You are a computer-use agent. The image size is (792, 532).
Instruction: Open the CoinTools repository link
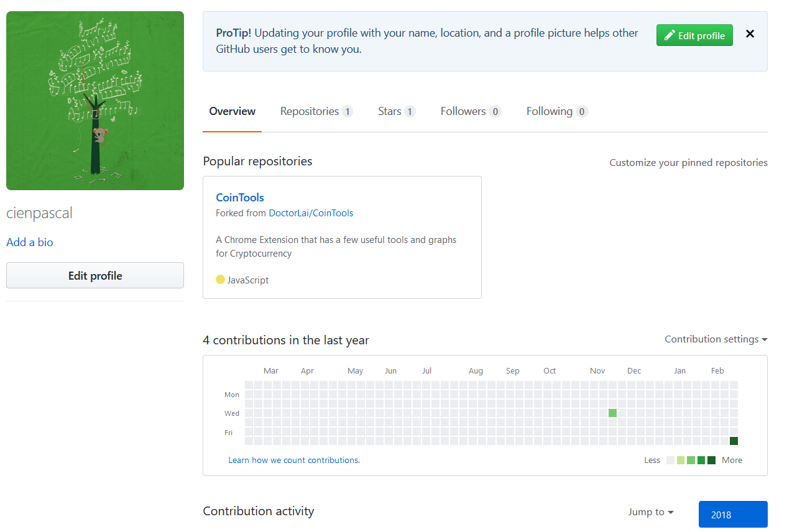(x=240, y=198)
